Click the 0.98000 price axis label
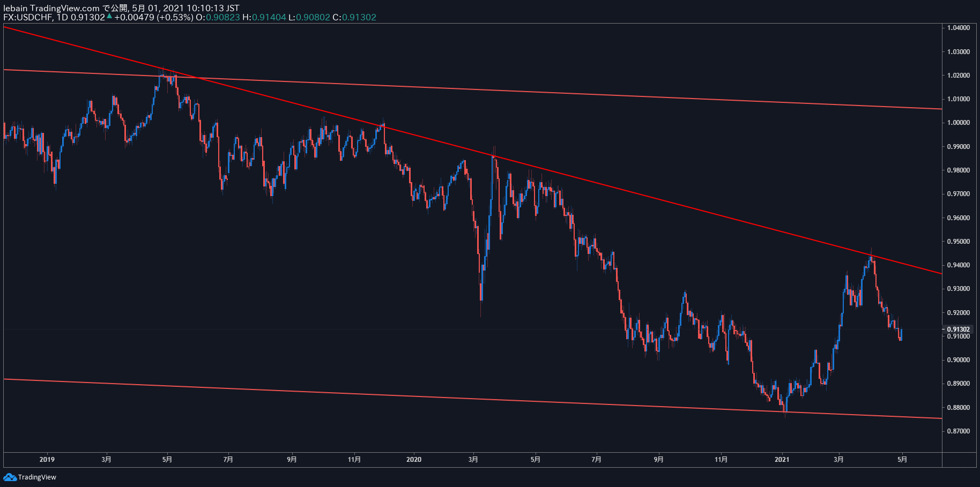This screenshot has height=487, width=980. (x=959, y=170)
